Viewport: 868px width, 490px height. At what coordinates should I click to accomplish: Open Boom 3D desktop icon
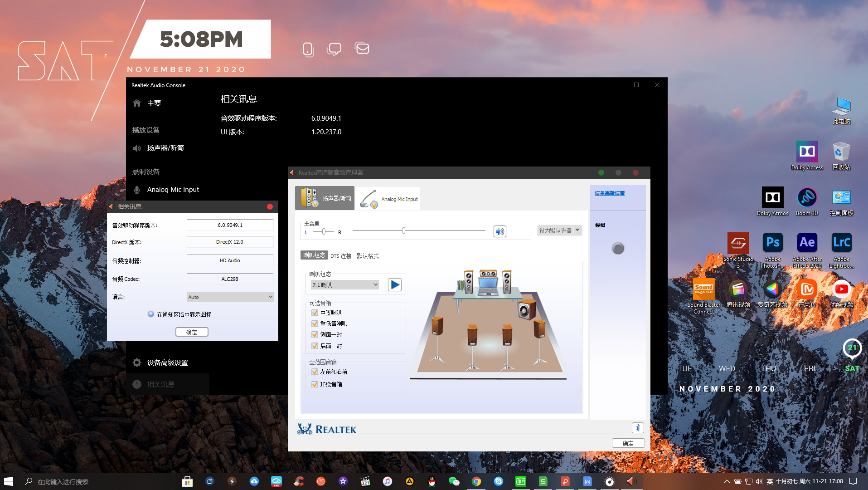pyautogui.click(x=807, y=201)
